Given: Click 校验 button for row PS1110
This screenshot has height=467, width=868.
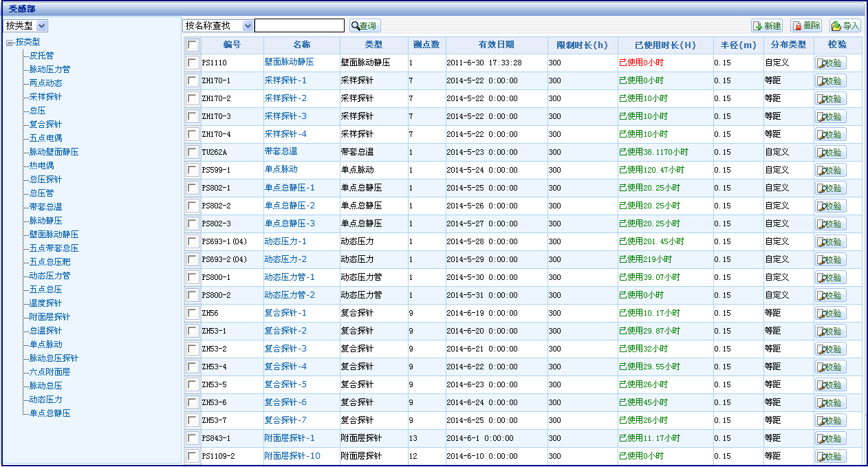Looking at the screenshot, I should 831,63.
